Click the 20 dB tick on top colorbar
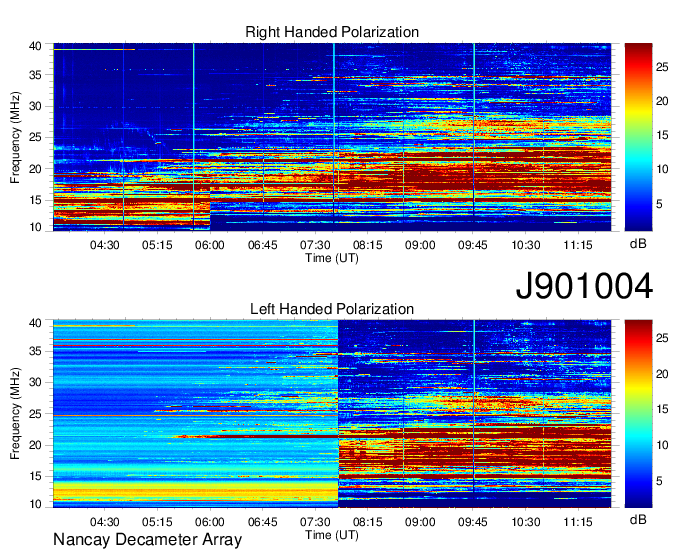680x552 pixels. 662,101
